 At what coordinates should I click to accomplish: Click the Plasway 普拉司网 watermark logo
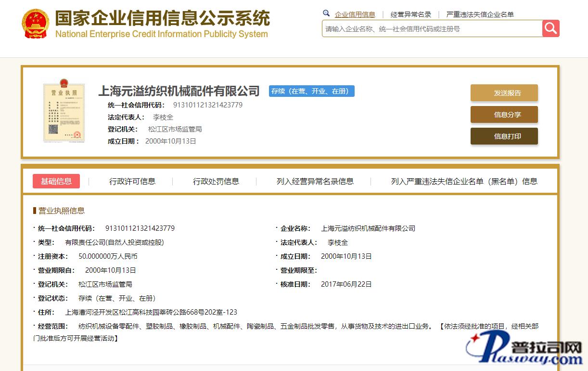tap(524, 349)
